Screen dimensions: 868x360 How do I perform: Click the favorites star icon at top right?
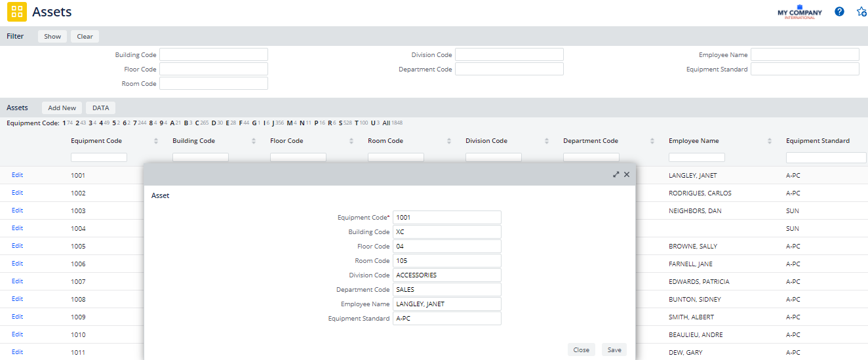861,12
